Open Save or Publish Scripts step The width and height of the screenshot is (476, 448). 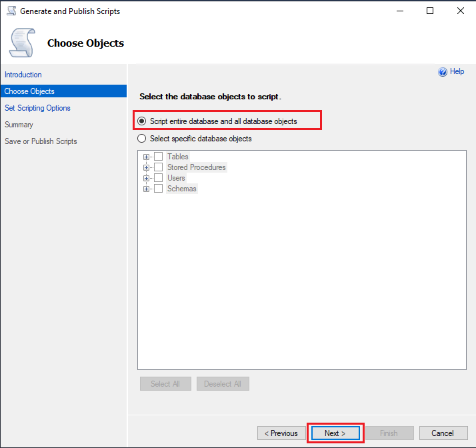(41, 141)
